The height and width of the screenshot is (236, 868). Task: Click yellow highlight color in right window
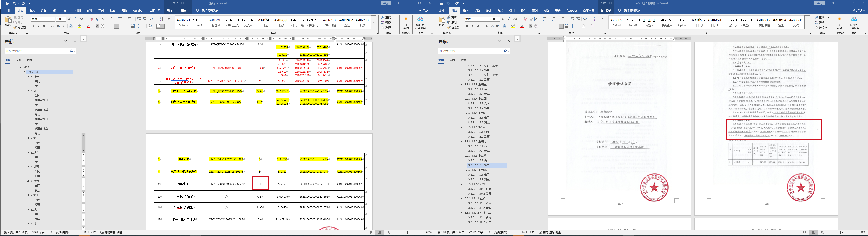tap(513, 26)
